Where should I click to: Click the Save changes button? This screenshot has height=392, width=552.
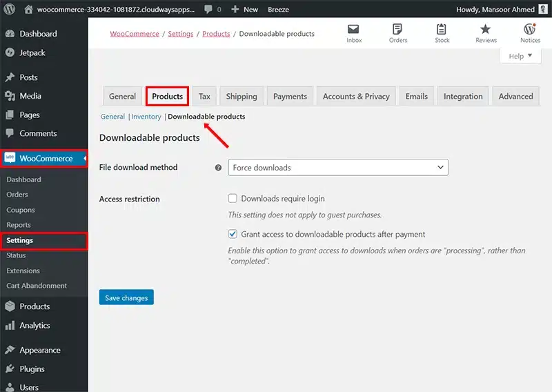pos(126,297)
